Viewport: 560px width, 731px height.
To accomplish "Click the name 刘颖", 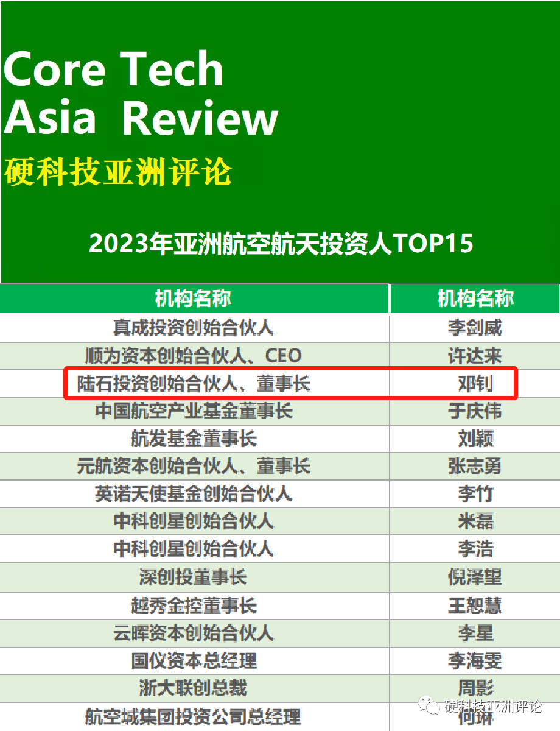I will click(475, 439).
